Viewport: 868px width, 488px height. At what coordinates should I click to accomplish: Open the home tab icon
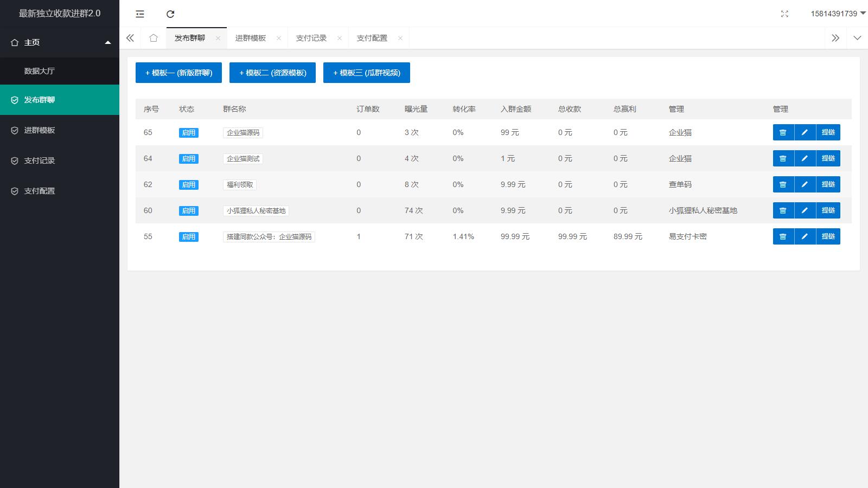point(154,38)
